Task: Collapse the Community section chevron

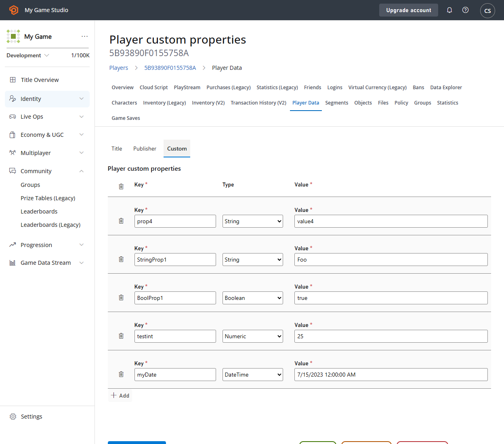Action: click(82, 171)
